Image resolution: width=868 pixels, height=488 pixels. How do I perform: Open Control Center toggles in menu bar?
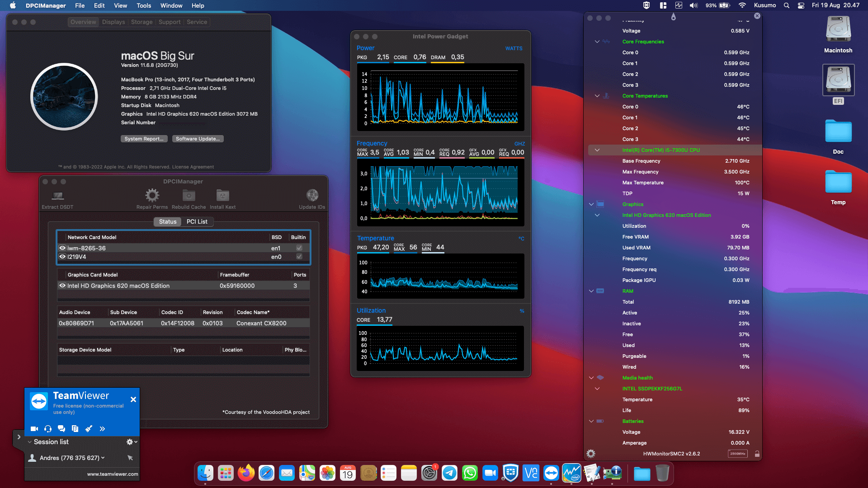801,5
